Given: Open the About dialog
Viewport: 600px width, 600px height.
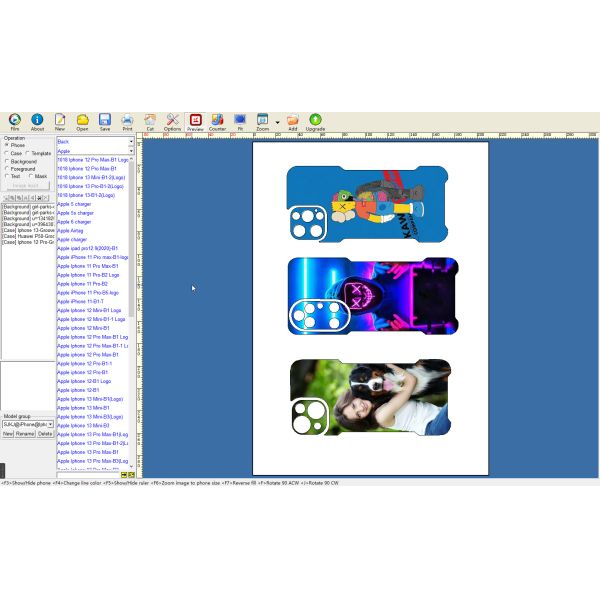Looking at the screenshot, I should 37,121.
